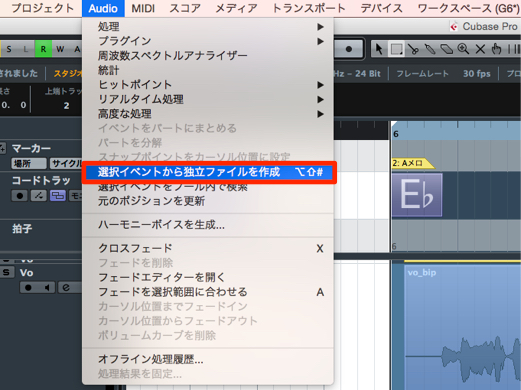
Task: Click the 24 Bit format text
Action: pyautogui.click(x=368, y=74)
